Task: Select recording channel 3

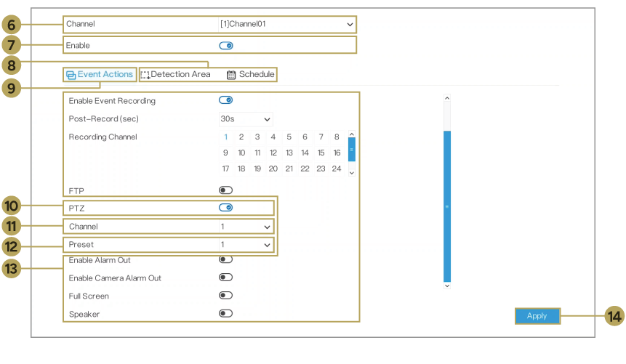Action: coord(257,137)
